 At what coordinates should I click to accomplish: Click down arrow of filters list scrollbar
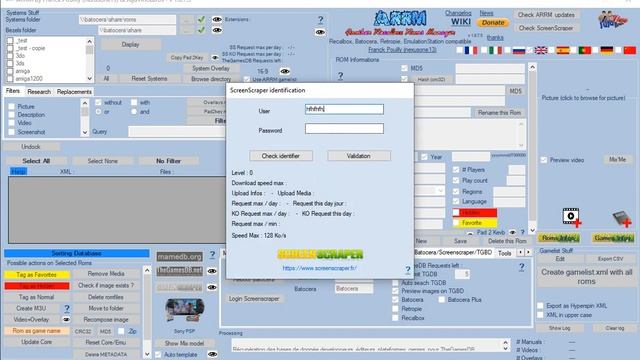pos(84,132)
